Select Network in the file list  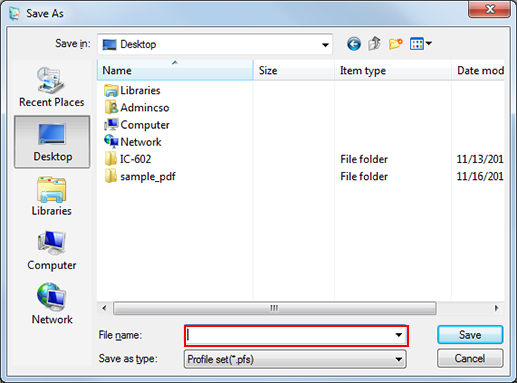pos(133,142)
